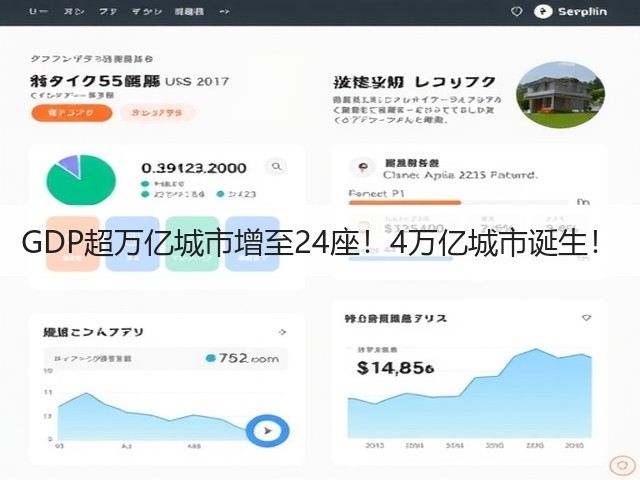640x480 pixels.
Task: Click the Serpliin username in the header
Action: pyautogui.click(x=582, y=11)
